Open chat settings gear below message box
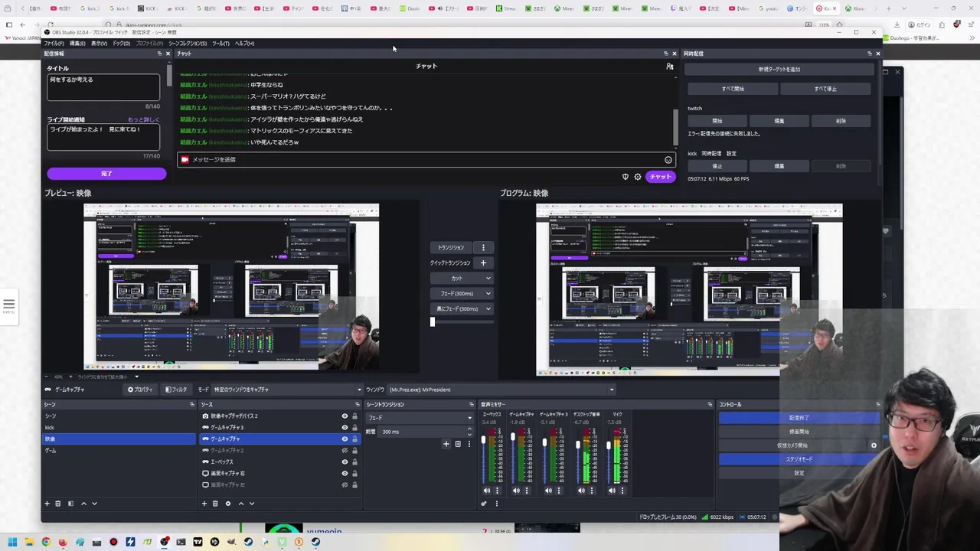This screenshot has height=551, width=980. pyautogui.click(x=638, y=177)
